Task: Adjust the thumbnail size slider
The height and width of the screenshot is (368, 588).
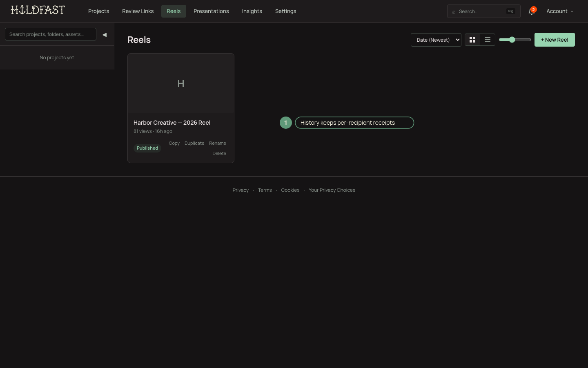Action: (x=515, y=40)
